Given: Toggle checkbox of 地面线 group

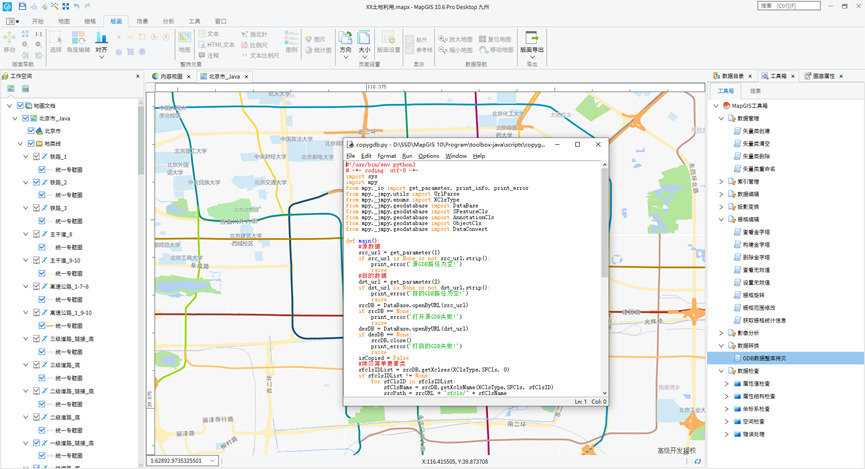Looking at the screenshot, I should tap(31, 143).
